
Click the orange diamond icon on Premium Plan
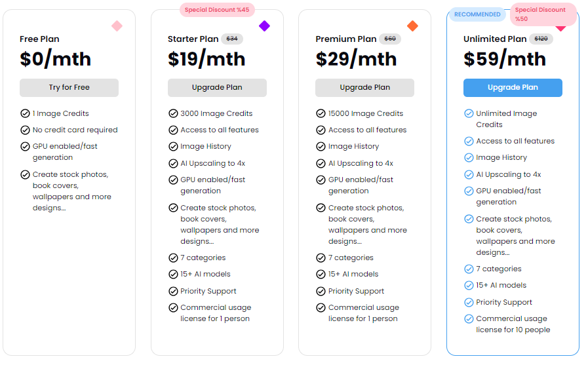coord(412,26)
